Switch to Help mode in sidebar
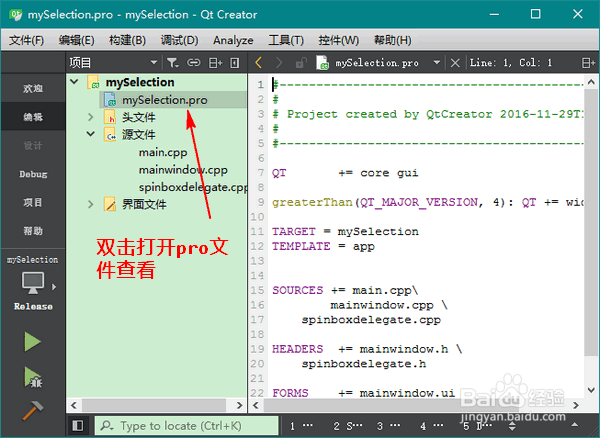The width and height of the screenshot is (600, 438). (33, 231)
